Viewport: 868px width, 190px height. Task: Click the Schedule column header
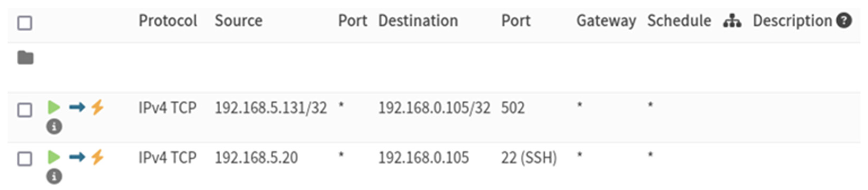pyautogui.click(x=679, y=21)
